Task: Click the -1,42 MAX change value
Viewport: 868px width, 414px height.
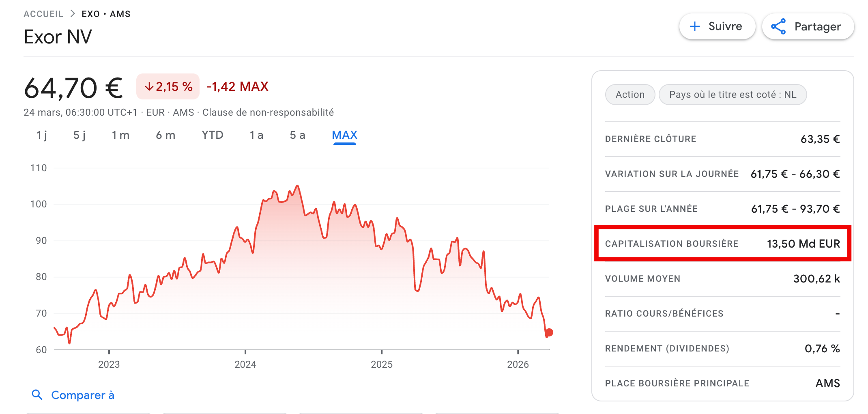Action: (237, 86)
